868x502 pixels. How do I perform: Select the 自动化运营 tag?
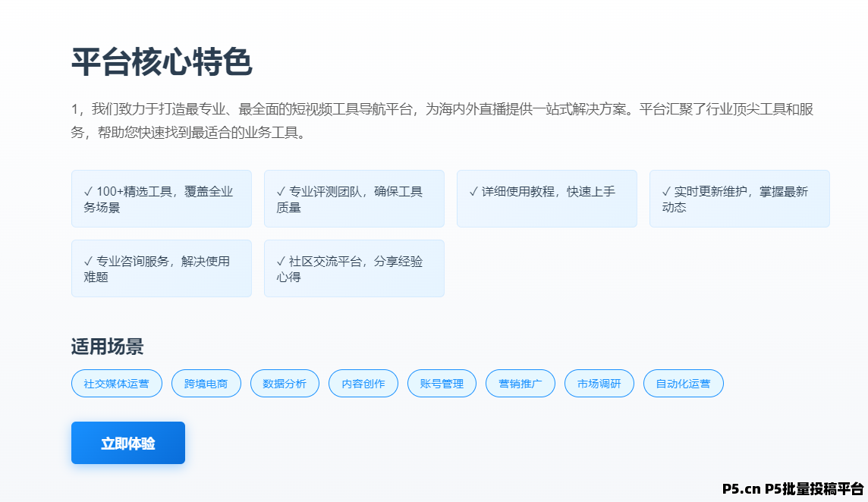[x=683, y=383]
